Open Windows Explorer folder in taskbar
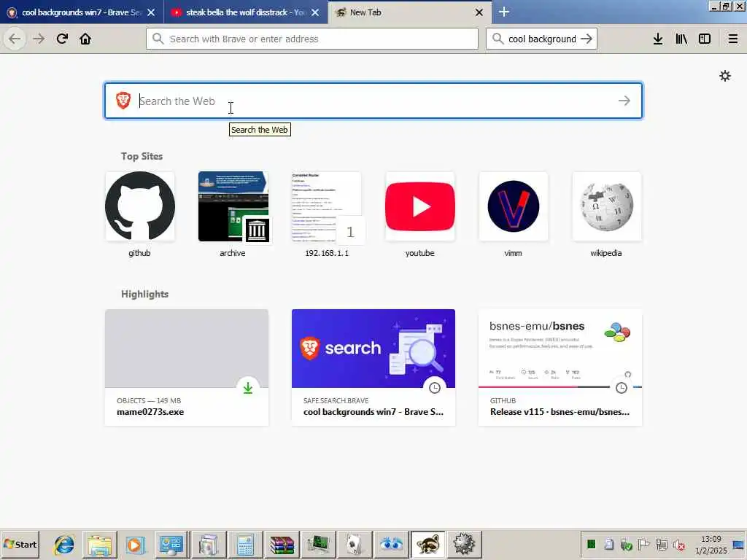The width and height of the screenshot is (747, 560). [99, 544]
